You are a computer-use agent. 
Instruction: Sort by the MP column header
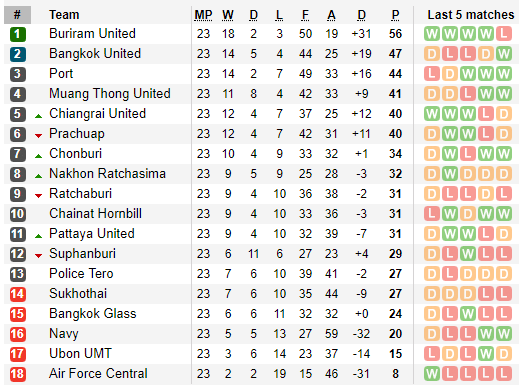pos(203,15)
